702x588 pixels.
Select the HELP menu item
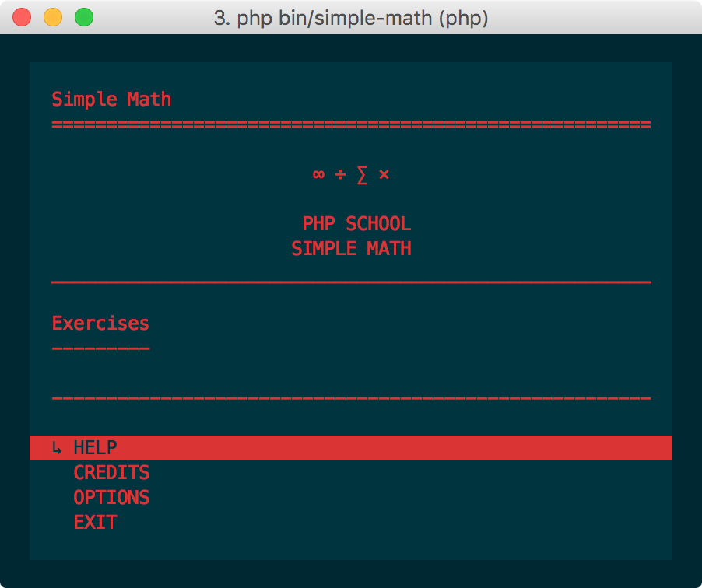point(350,447)
